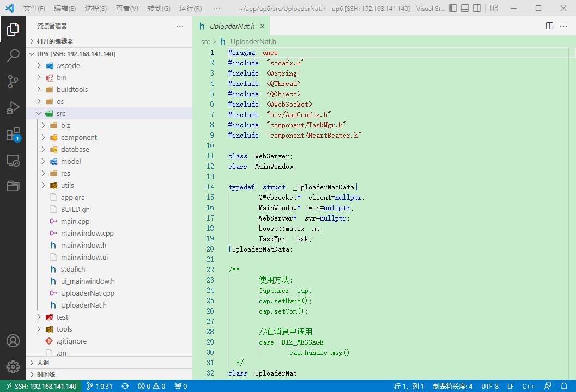Open mainwindow.cpp in the file tree
Image resolution: width=576 pixels, height=392 pixels.
[x=87, y=233]
